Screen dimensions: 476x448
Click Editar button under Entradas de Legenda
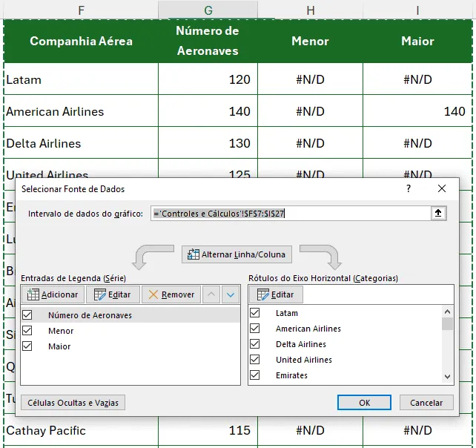coord(113,294)
